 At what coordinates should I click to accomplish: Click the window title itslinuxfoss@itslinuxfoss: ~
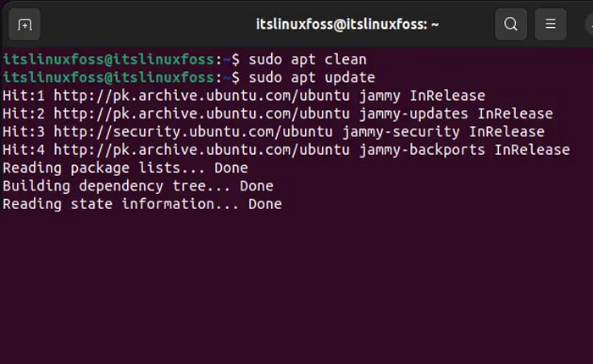347,24
